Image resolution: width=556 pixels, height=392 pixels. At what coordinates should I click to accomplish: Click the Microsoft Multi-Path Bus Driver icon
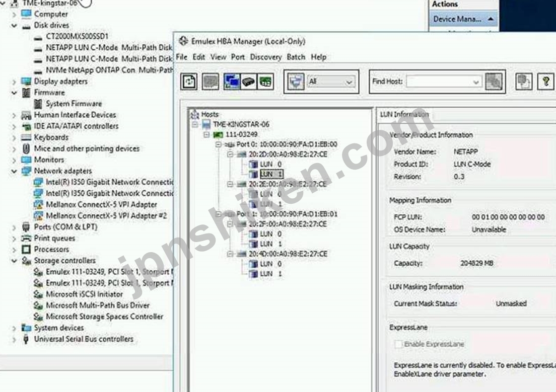(x=38, y=305)
